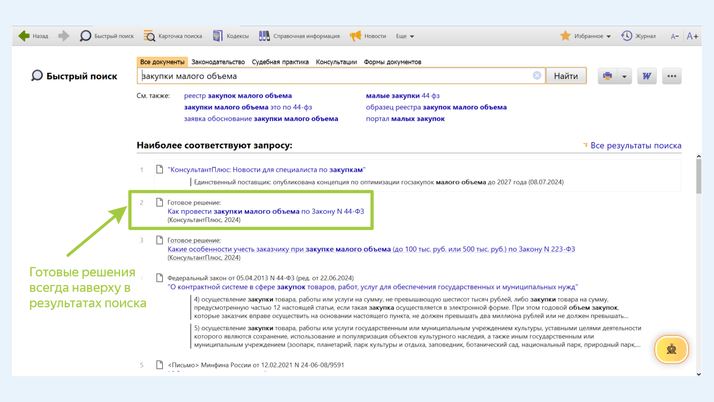
Task: Click the grey forward arrow icon
Action: 64,36
